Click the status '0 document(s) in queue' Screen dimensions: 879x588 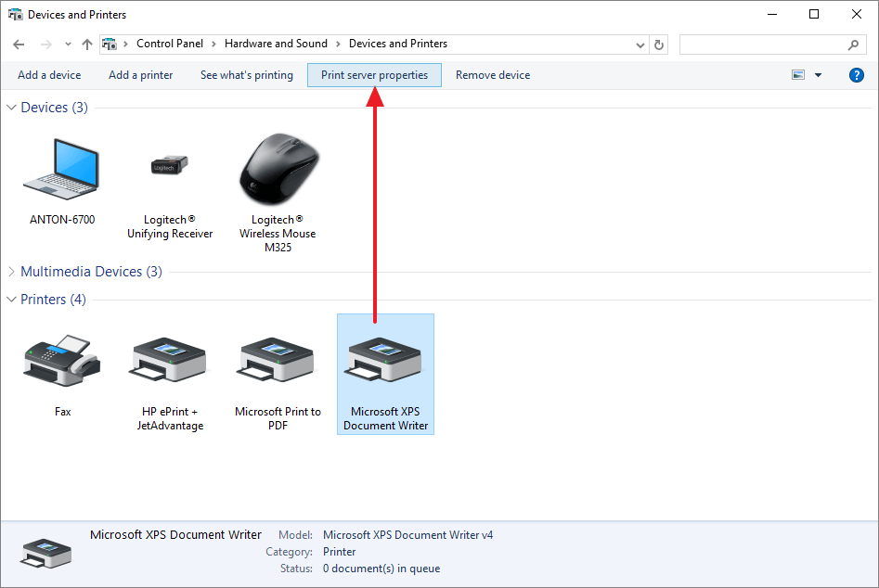(381, 569)
